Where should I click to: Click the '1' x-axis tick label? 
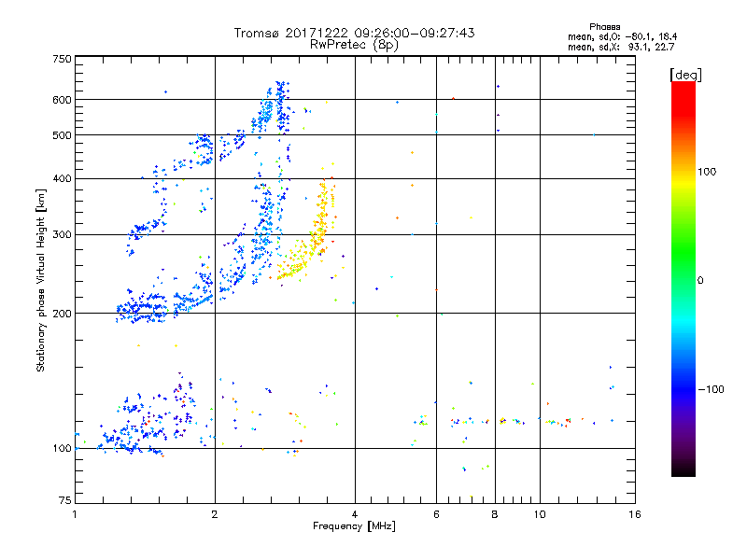[x=75, y=514]
